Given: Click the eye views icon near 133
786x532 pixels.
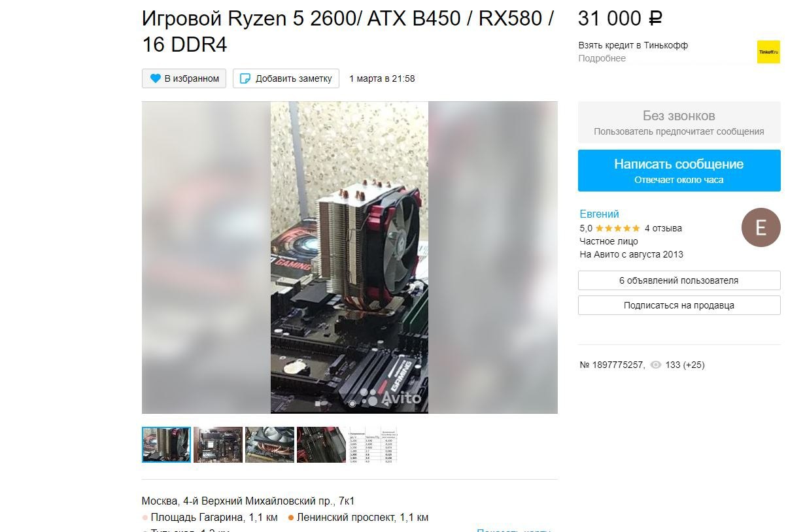Looking at the screenshot, I should (656, 365).
